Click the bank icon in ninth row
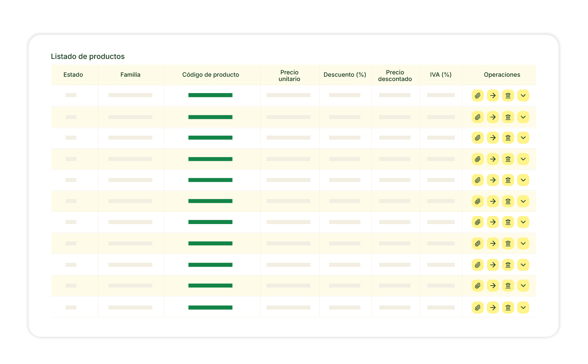The height and width of the screenshot is (364, 588). (x=508, y=265)
